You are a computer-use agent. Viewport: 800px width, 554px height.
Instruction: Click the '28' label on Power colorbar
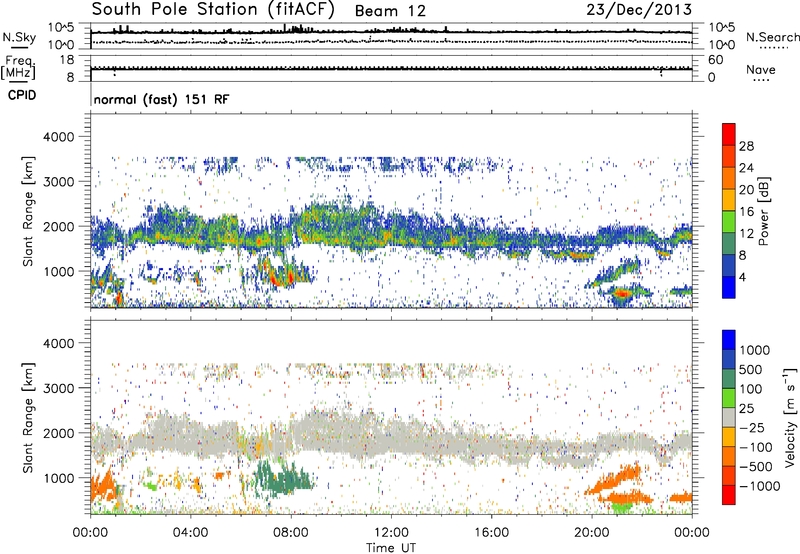tap(746, 146)
